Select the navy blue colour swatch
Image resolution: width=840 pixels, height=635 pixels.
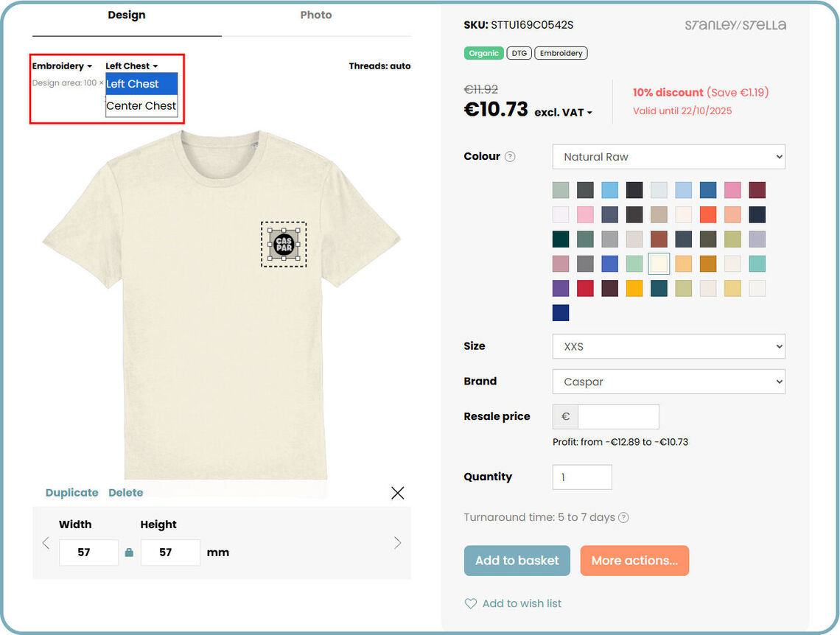pyautogui.click(x=561, y=313)
